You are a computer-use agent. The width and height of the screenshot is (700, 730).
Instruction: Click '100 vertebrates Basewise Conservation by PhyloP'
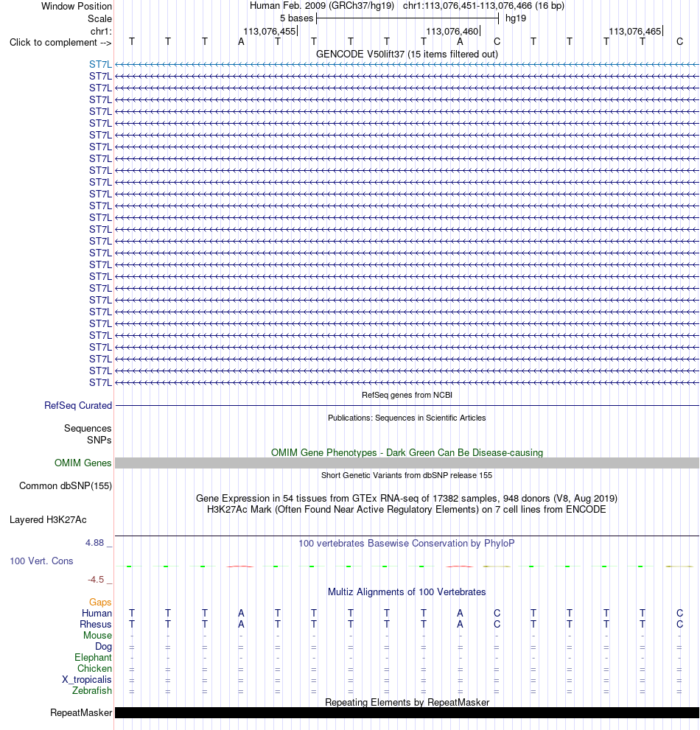point(407,544)
